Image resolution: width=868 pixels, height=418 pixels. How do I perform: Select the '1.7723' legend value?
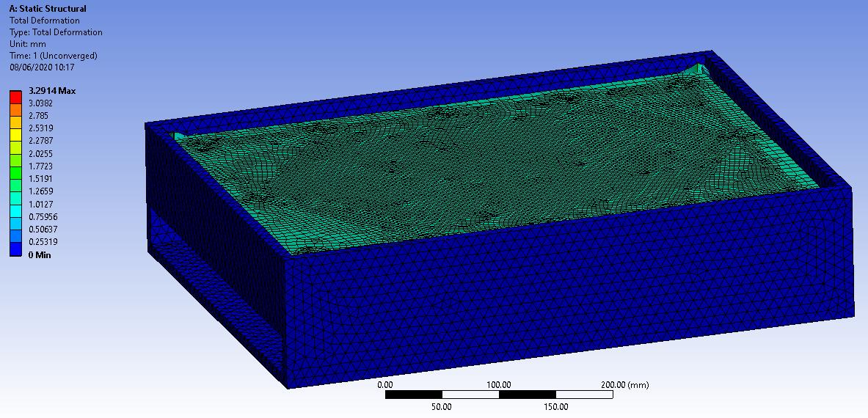(40, 166)
